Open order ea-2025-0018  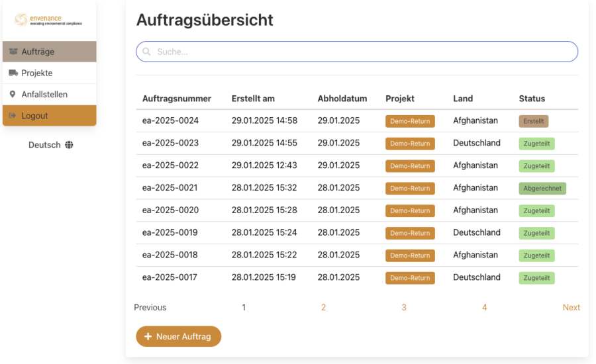(170, 255)
